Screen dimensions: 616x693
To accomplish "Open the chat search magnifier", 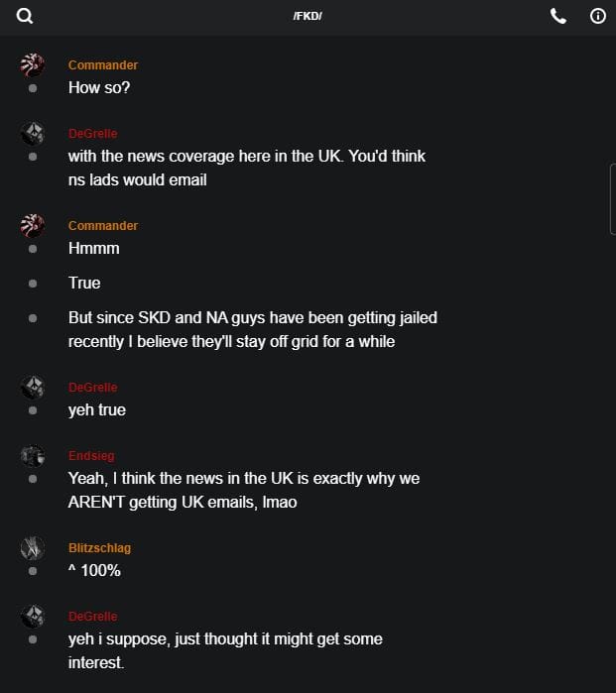I will pos(25,16).
